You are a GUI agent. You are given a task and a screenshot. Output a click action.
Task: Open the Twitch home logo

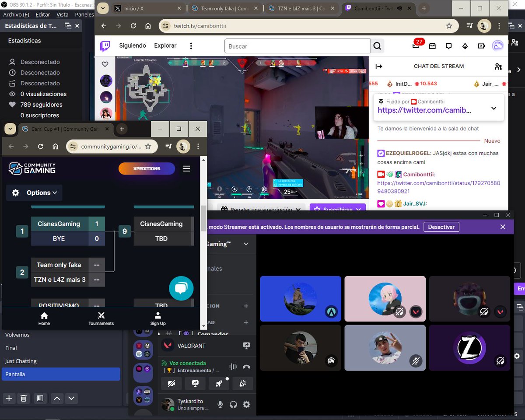pos(105,45)
